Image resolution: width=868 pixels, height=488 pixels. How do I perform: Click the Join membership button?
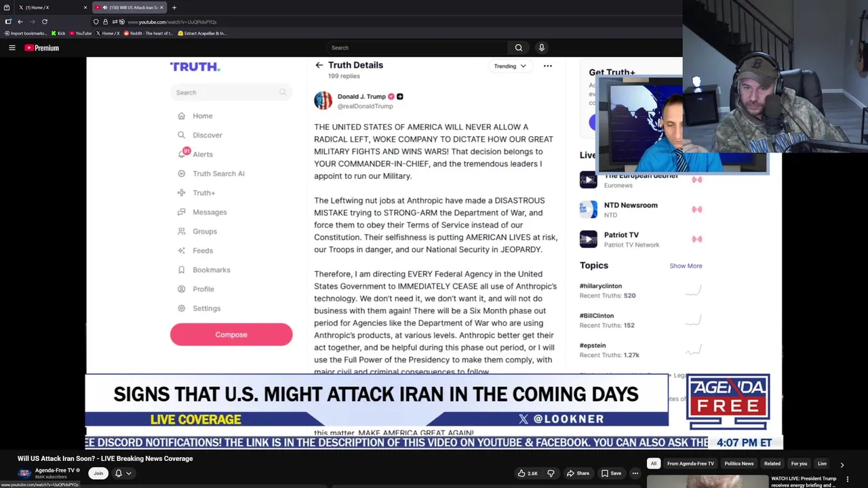click(98, 473)
